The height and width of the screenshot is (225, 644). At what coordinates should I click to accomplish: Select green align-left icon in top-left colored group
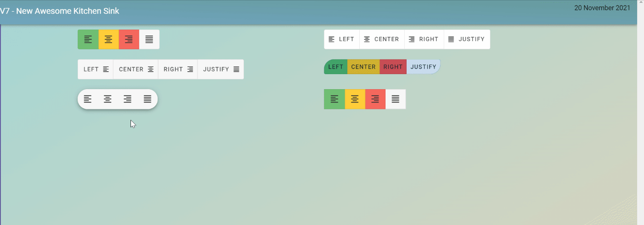click(x=88, y=39)
